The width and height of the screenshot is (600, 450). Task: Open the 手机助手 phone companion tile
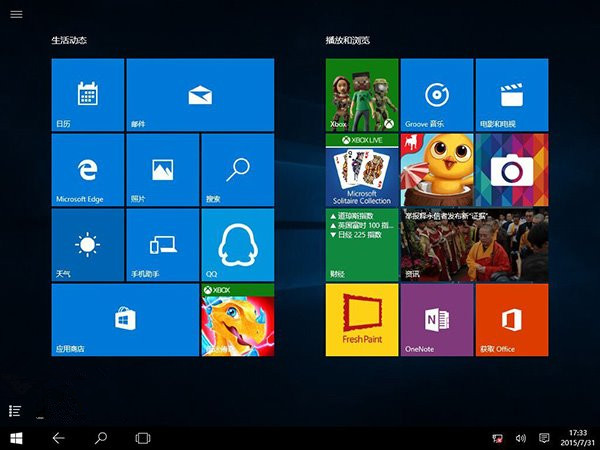tap(163, 245)
